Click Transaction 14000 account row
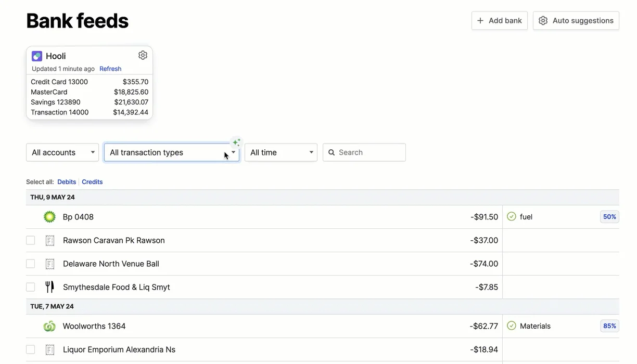Screen dimensions: 637x364 (90, 112)
